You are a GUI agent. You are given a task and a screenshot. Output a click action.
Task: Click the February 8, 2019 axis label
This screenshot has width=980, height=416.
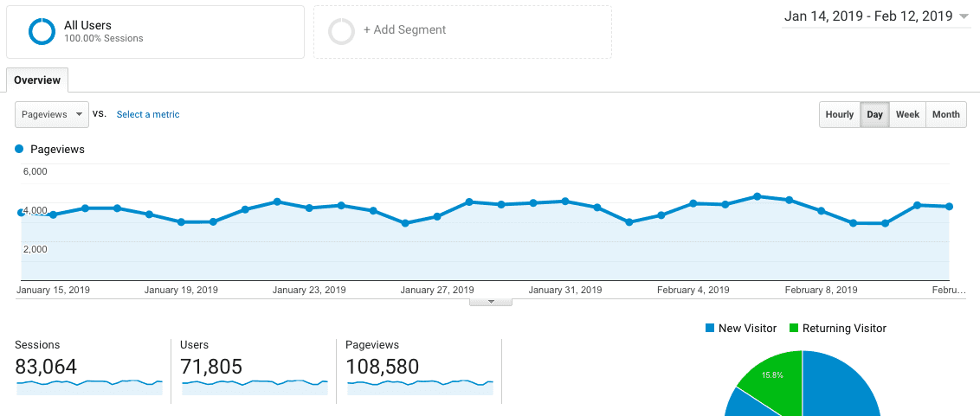[x=822, y=290]
